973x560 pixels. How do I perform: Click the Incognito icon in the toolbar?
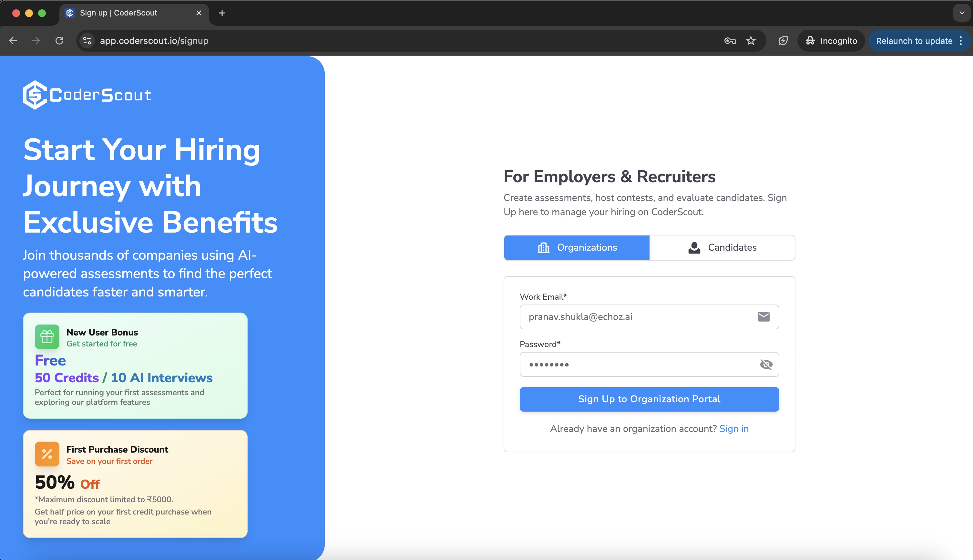[x=811, y=40]
